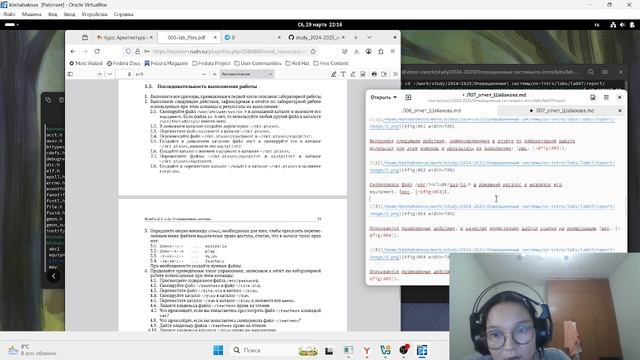The height and width of the screenshot is (360, 640).
Task: Click the PDF page number field
Action: [124, 74]
